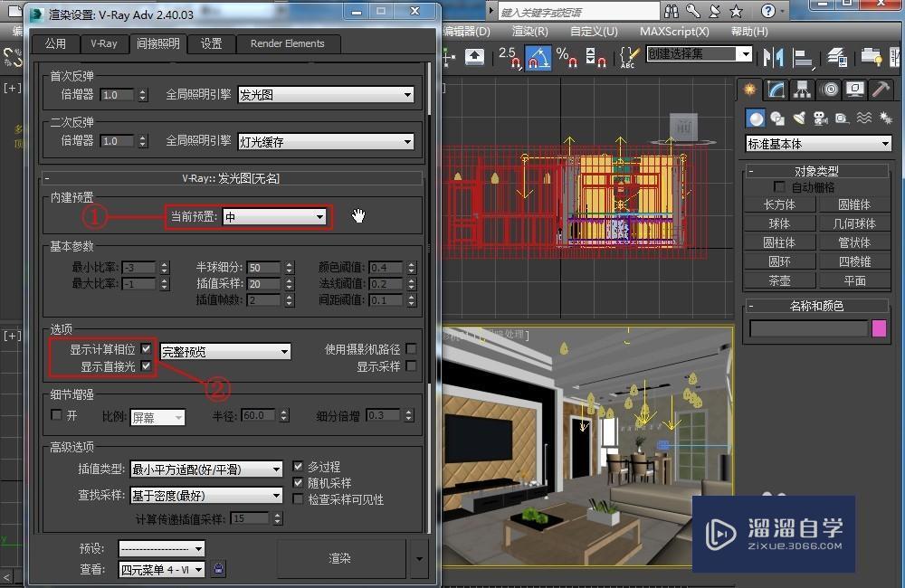This screenshot has height=588, width=905.
Task: Toggle the 多过程 checkbox
Action: coord(299,466)
